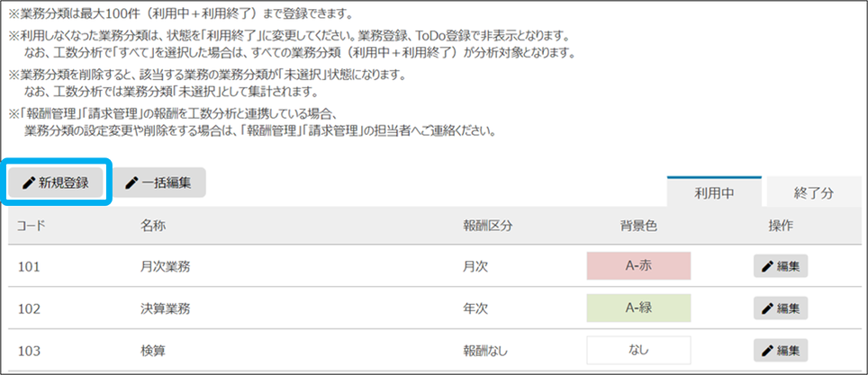Select the A-緑 background color swatch
Viewport: 868px width, 375px height.
pyautogui.click(x=637, y=308)
